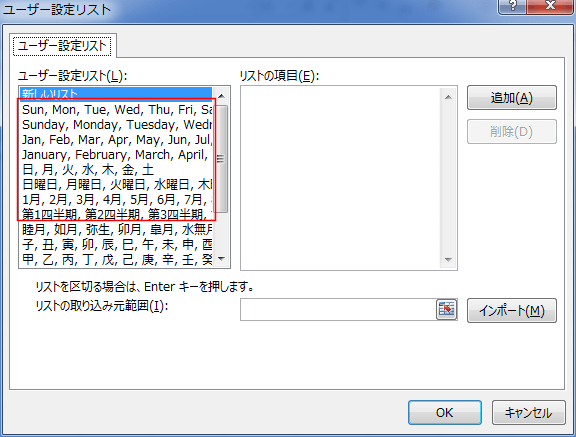This screenshot has height=437, width=576.
Task: Click the キャンセル button
Action: point(528,412)
